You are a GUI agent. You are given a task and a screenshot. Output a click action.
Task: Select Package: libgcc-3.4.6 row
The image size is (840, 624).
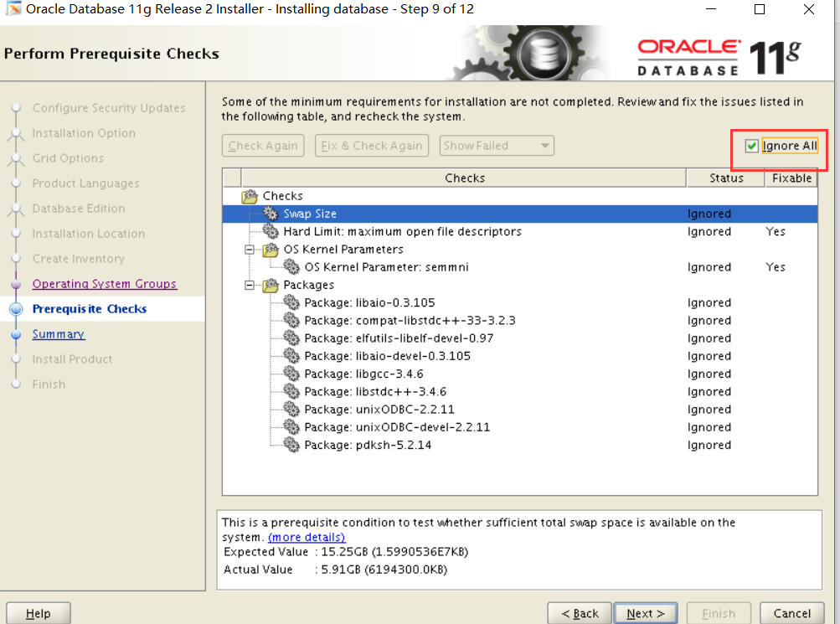519,374
